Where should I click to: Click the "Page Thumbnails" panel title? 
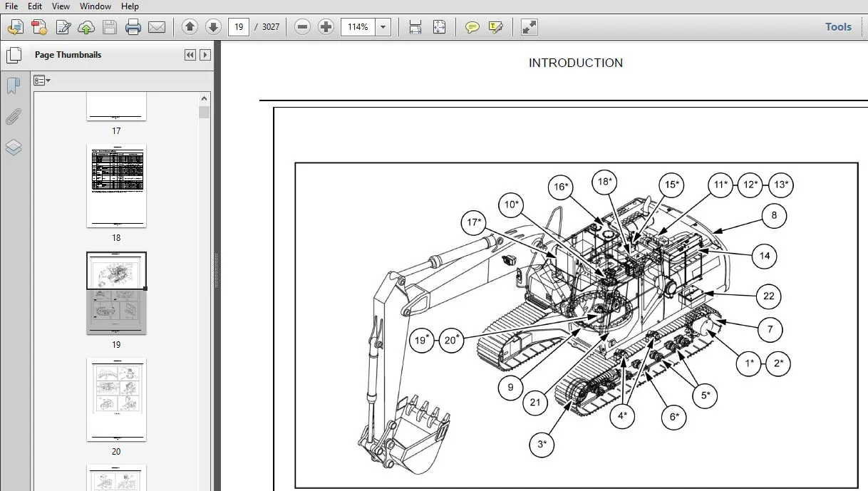coord(68,55)
